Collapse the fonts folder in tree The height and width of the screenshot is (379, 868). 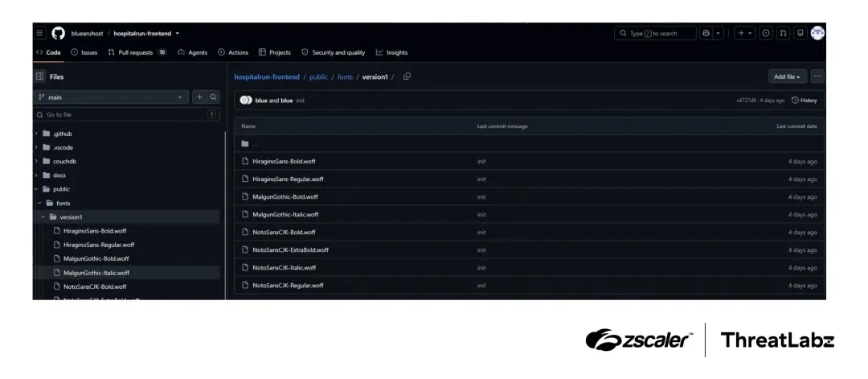[x=40, y=203]
